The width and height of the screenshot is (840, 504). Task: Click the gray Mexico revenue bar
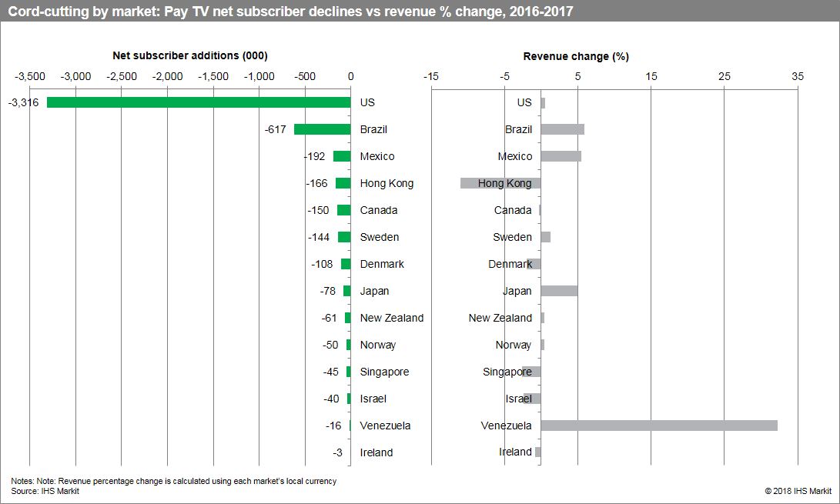pyautogui.click(x=561, y=156)
